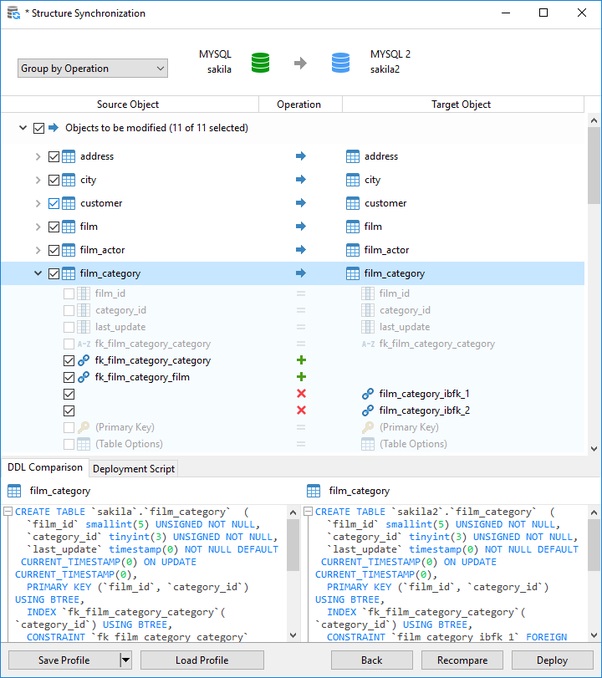Screen dimensions: 602x678
Task: Click the foreign key link icon of fk_film_category_film
Action: click(x=83, y=377)
